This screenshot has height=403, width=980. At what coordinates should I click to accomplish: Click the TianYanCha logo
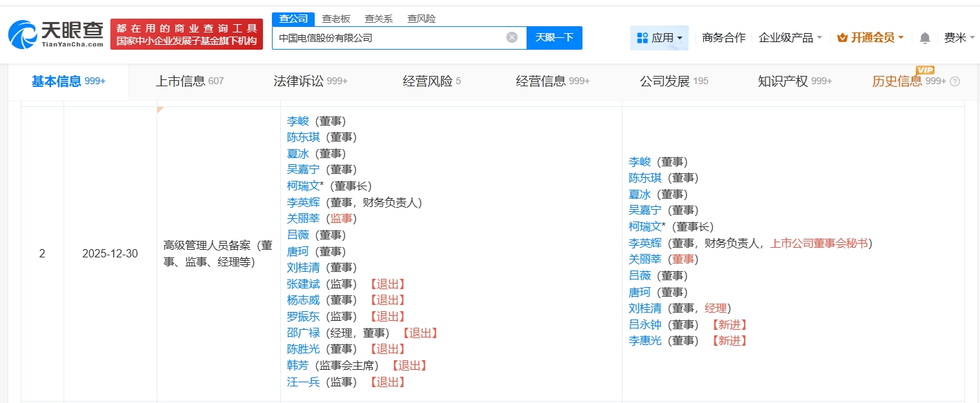coord(55,34)
